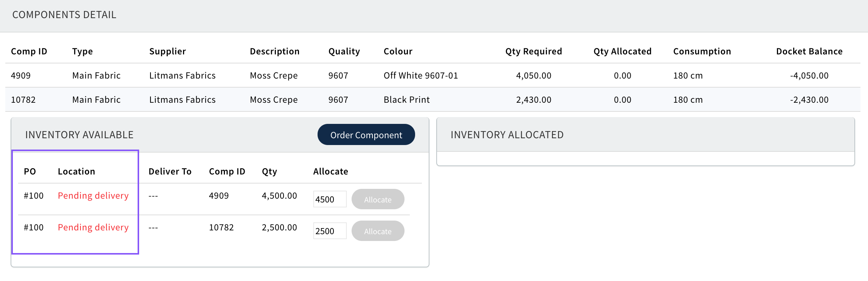
Task: Select component row 4909 Off White
Action: pos(420,76)
